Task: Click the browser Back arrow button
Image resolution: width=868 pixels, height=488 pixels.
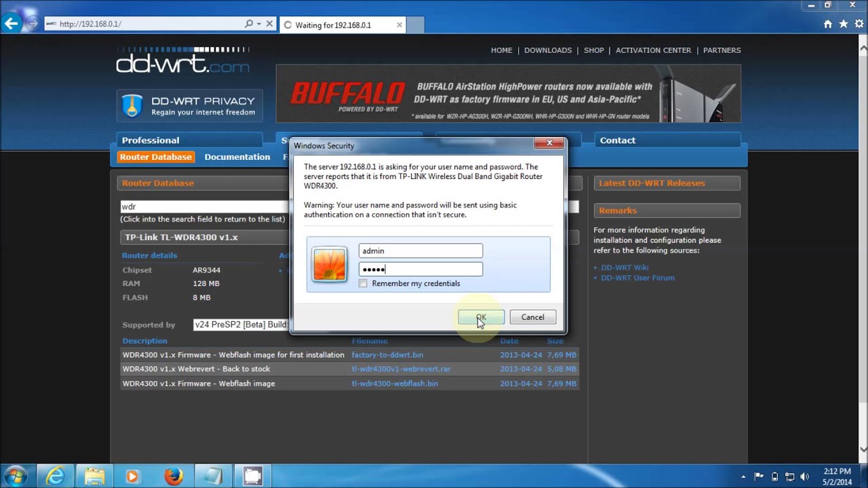Action: pyautogui.click(x=11, y=24)
